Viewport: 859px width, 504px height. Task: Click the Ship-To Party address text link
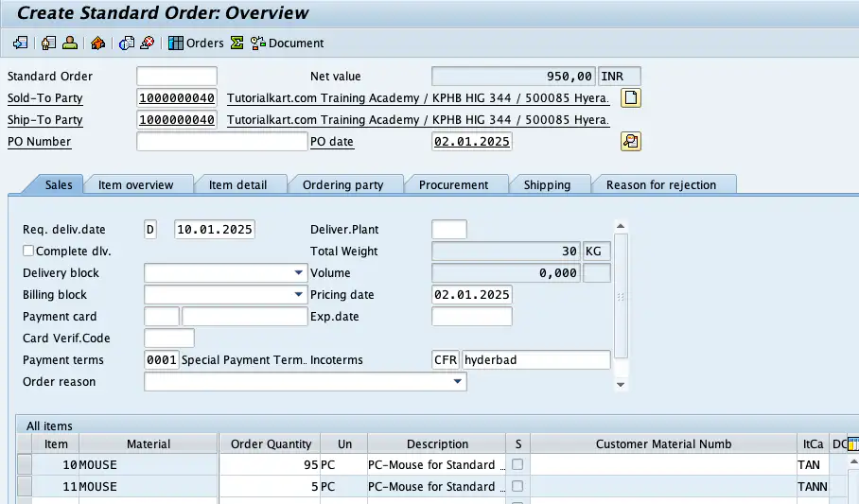point(418,119)
